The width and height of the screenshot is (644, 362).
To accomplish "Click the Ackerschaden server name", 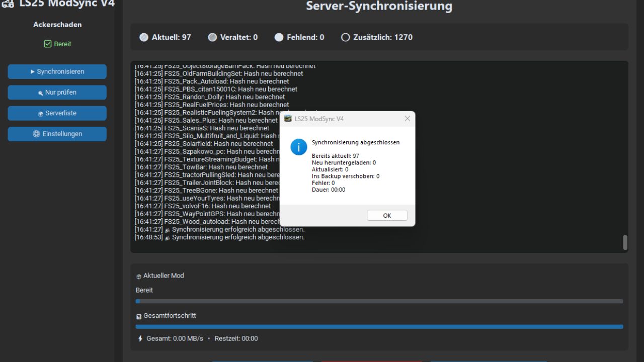I will (57, 24).
